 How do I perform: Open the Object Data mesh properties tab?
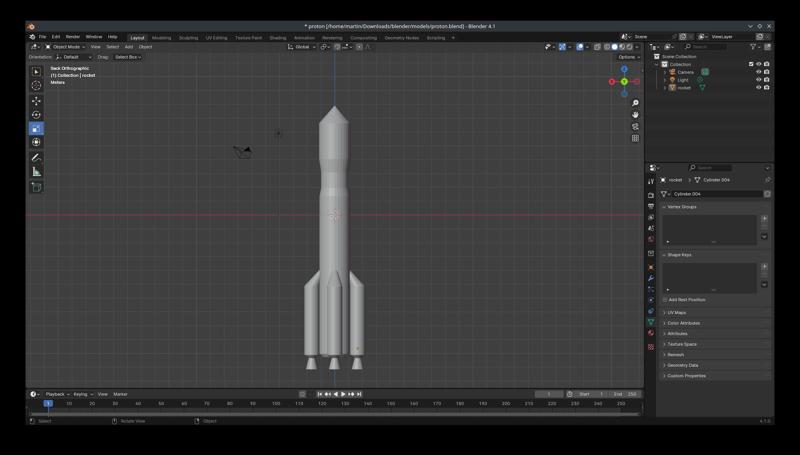pyautogui.click(x=651, y=322)
